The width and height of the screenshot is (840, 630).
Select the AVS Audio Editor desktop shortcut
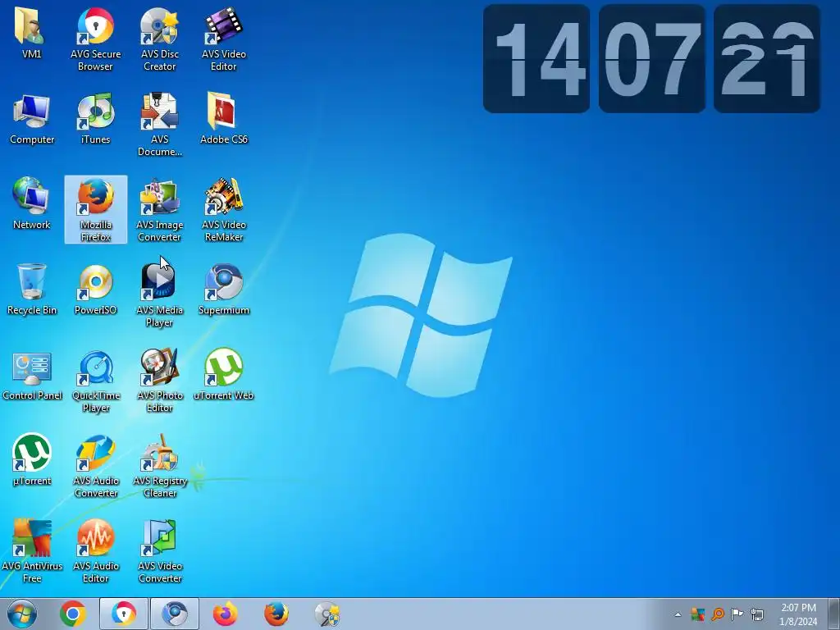click(96, 550)
